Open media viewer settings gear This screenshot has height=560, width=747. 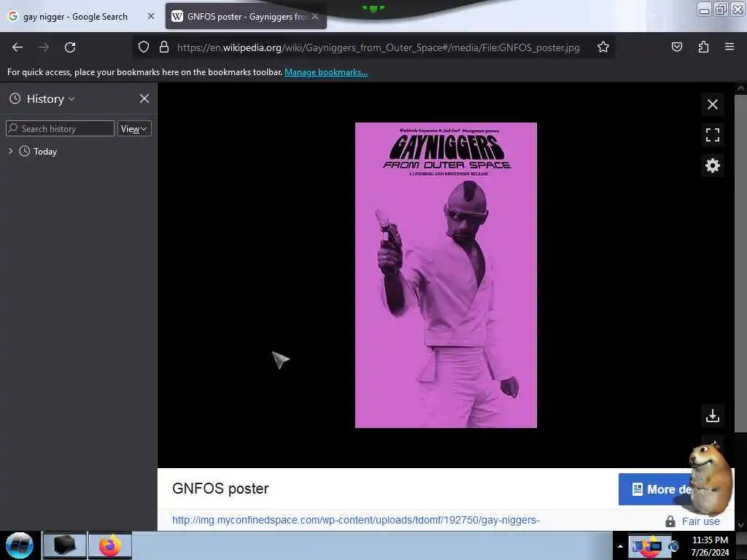[x=712, y=166]
